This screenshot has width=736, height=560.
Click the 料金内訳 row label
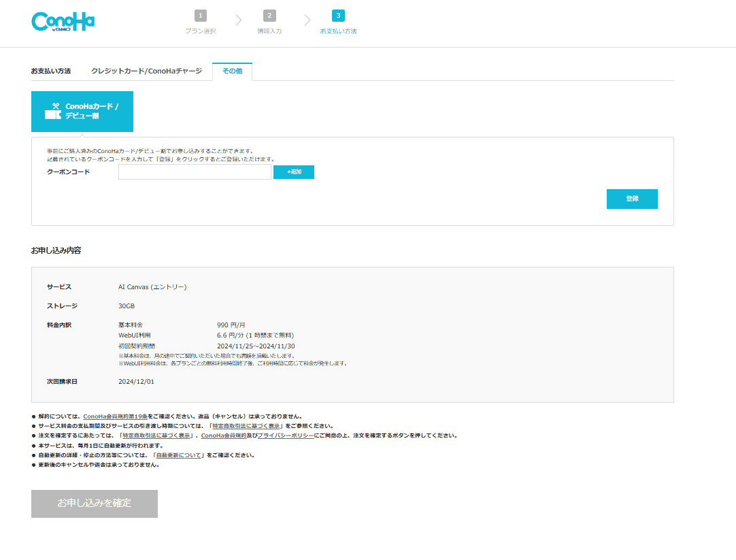[x=59, y=325]
